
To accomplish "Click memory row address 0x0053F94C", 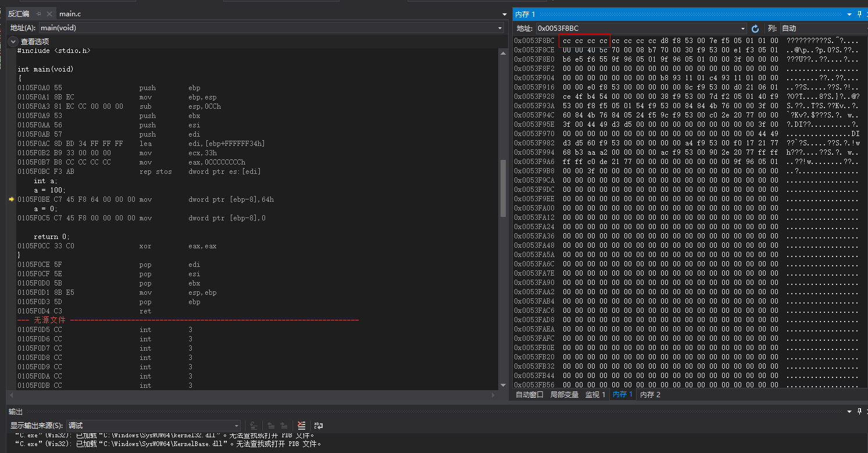I will [x=534, y=115].
